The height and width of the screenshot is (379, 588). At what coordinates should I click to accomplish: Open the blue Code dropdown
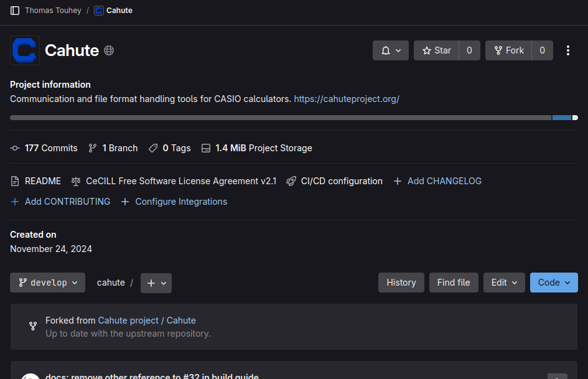554,283
